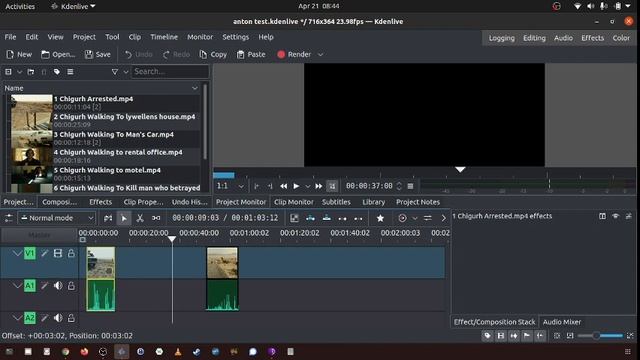Screen dimensions: 640x360
Task: Hide video track V1
Action: [x=58, y=253]
